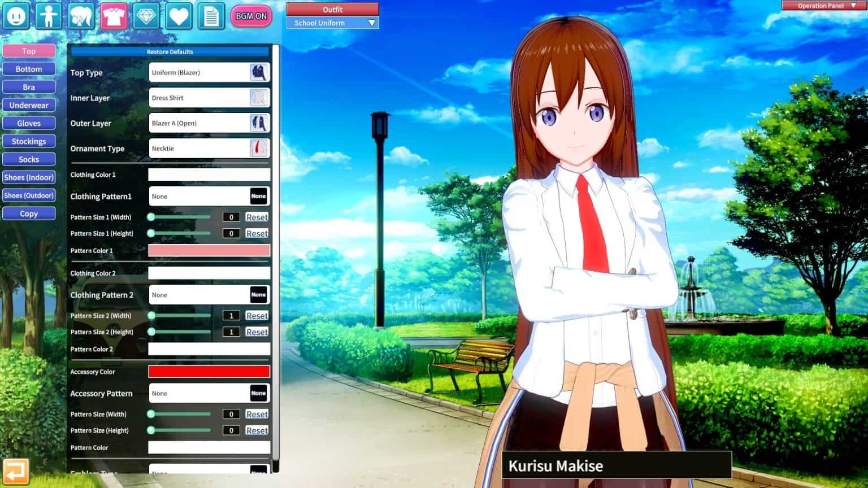Open the Personality heart section
This screenshot has width=868, height=488.
(179, 16)
